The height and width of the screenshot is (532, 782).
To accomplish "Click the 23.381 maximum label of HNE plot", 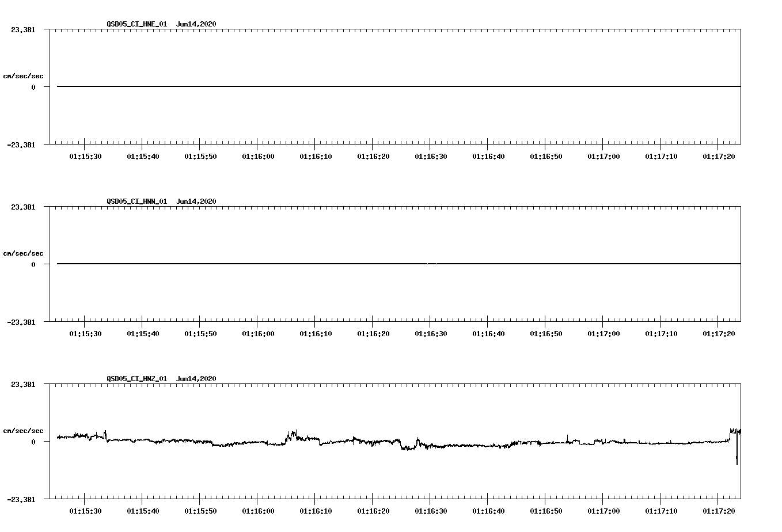I will click(22, 30).
